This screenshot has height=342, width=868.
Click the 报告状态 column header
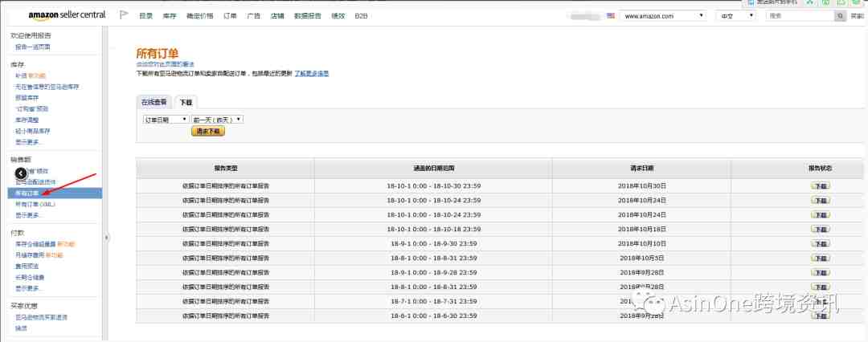click(821, 168)
